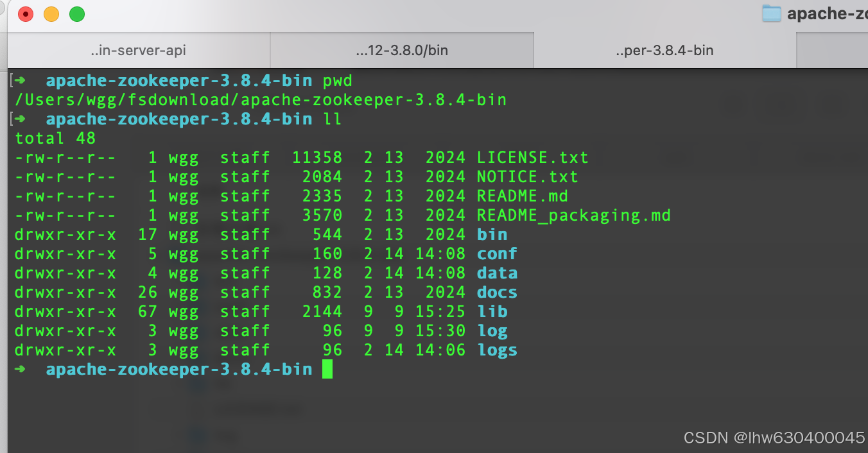Screen dimensions: 868x453
Task: Click the LICENSE.txt file name
Action: pyautogui.click(x=532, y=158)
